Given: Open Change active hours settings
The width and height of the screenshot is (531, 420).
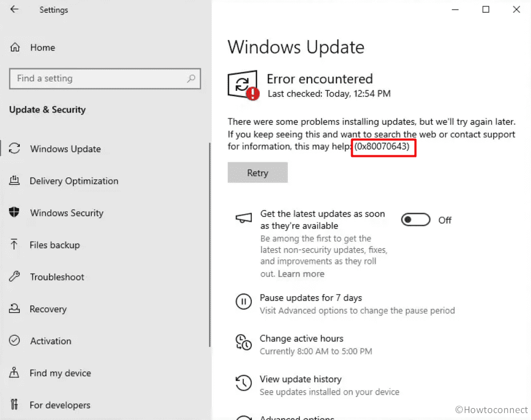Looking at the screenshot, I should tap(302, 338).
